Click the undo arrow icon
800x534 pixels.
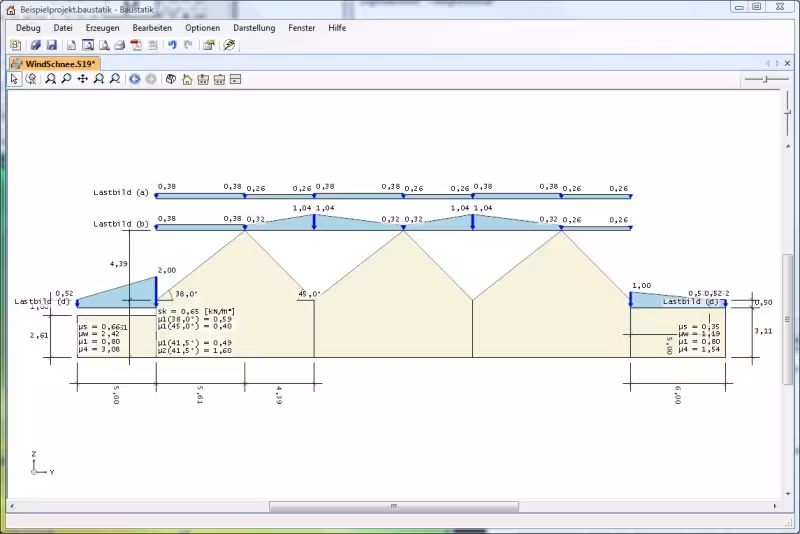pos(172,45)
